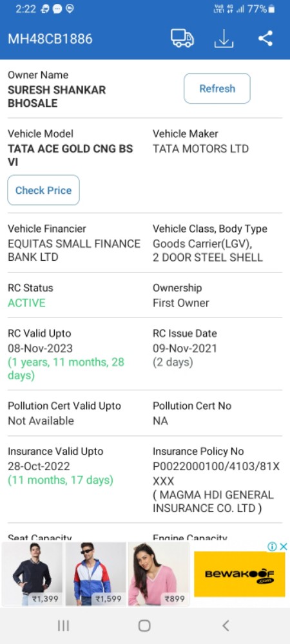Image resolution: width=290 pixels, height=644 pixels.
Task: Open the ad info icon
Action: coord(272,546)
